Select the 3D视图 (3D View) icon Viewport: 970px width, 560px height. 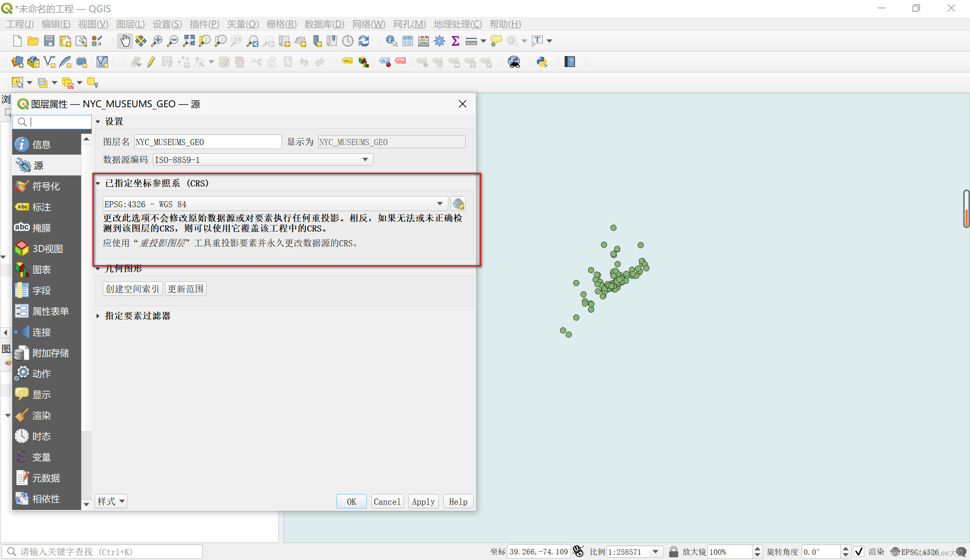click(22, 249)
